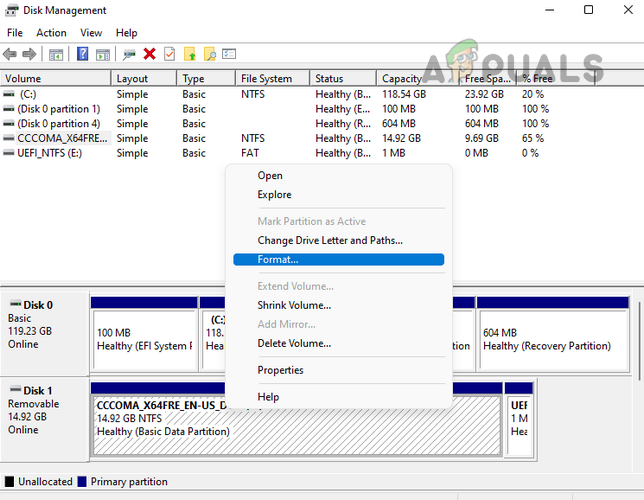This screenshot has height=500, width=644.
Task: Choose Shrink Volume... option
Action: click(x=339, y=305)
